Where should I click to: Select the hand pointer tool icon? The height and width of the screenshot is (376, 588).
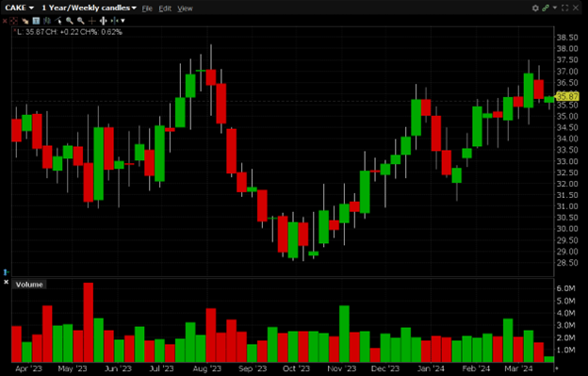(x=25, y=22)
